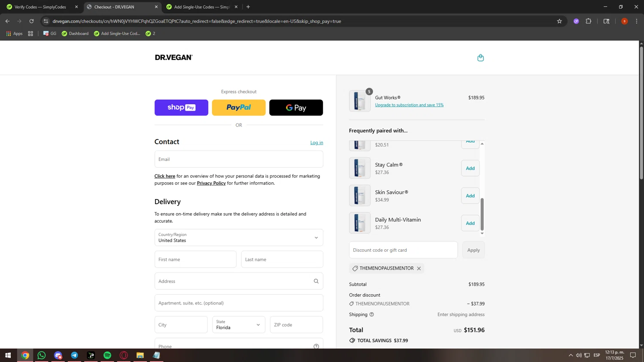Click the paired-products list scrollbar thumb
This screenshot has height=362, width=644.
tap(482, 214)
